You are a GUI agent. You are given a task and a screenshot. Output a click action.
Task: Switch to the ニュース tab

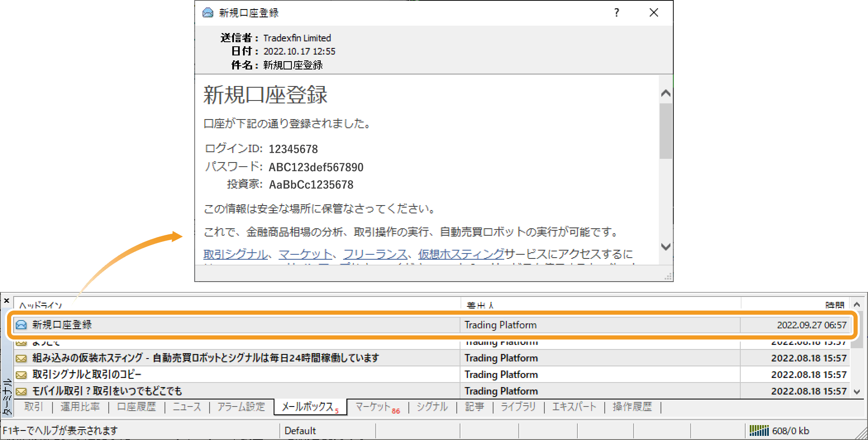187,407
